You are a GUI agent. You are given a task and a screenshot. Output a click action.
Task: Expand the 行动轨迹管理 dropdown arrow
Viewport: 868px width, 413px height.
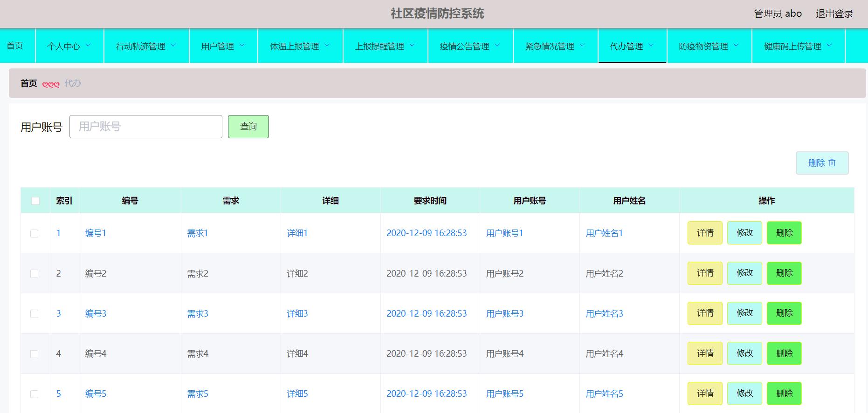click(173, 46)
